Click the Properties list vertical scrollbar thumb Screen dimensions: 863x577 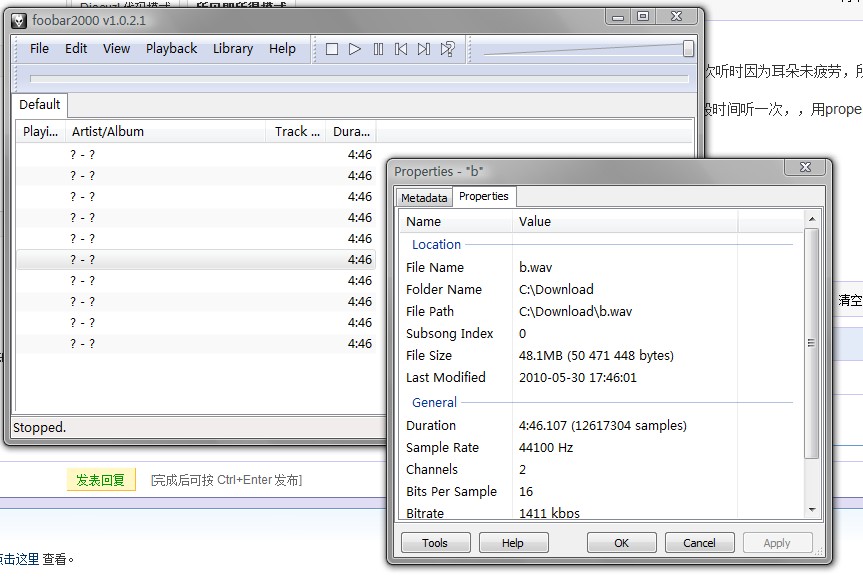click(x=812, y=342)
